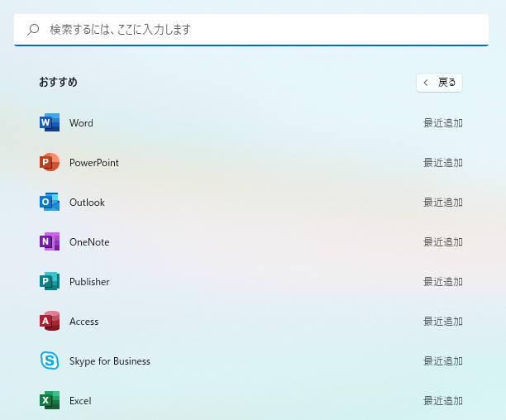Select the PowerPoint label text

[x=94, y=163]
